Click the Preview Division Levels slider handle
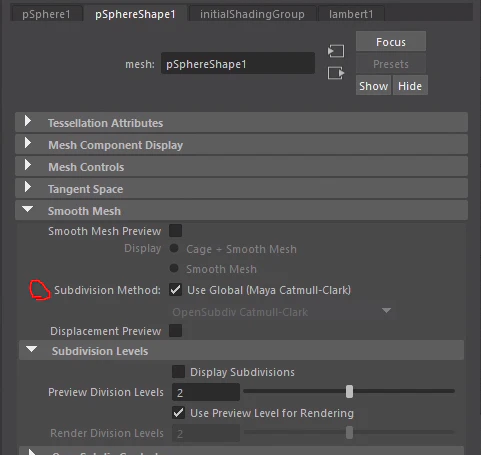 pos(349,391)
